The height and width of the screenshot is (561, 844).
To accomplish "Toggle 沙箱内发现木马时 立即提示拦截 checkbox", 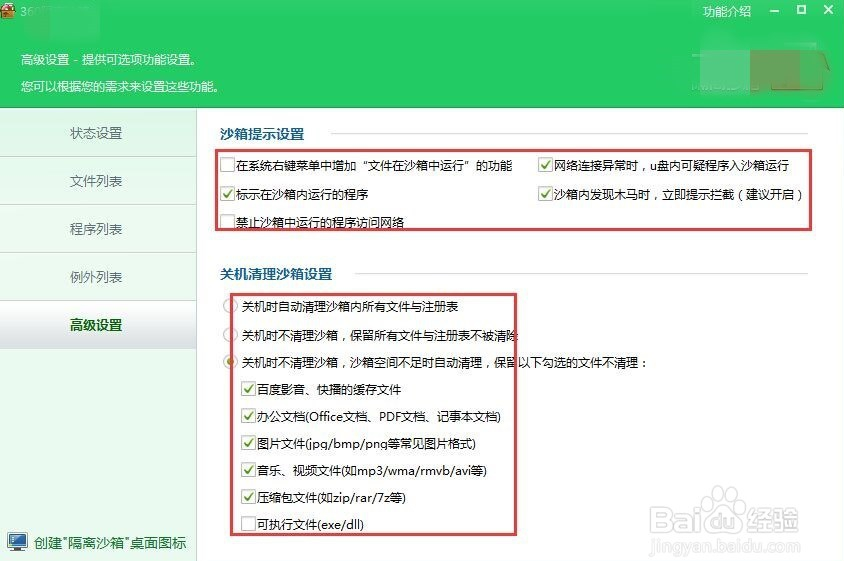I will coord(545,194).
